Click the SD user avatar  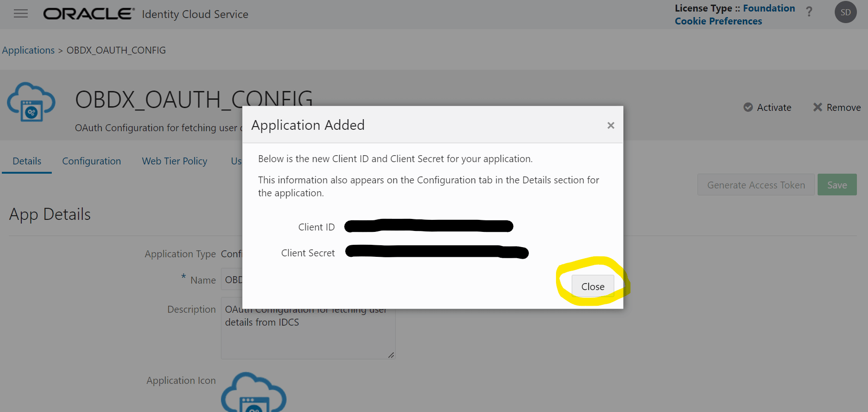click(845, 12)
